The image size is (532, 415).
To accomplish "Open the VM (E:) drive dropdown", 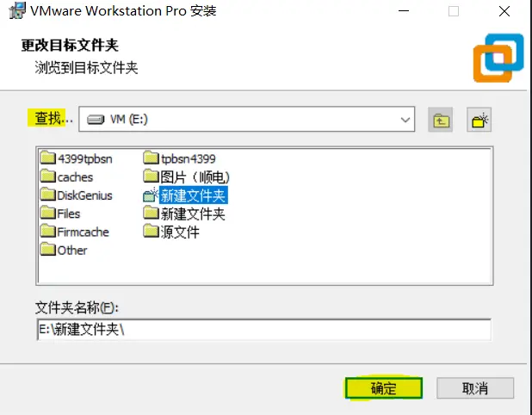I will (x=247, y=119).
